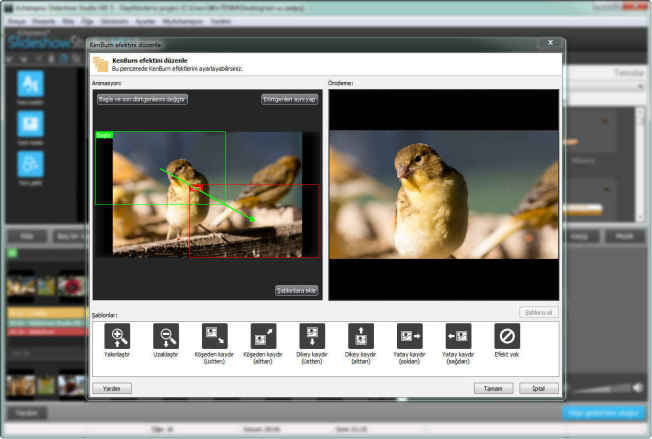Click the swap start and end rectangles button
Viewport: 652px width, 439px height.
(142, 99)
